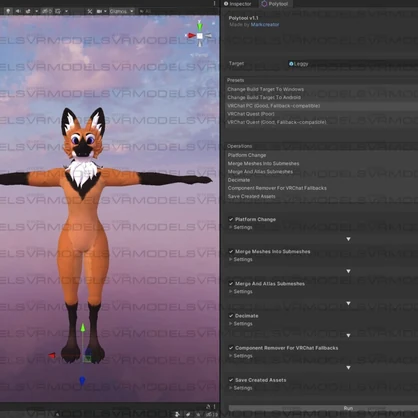Screen dimensions: 418x418
Task: Uncheck the Platform Change checkbox
Action: (x=231, y=219)
